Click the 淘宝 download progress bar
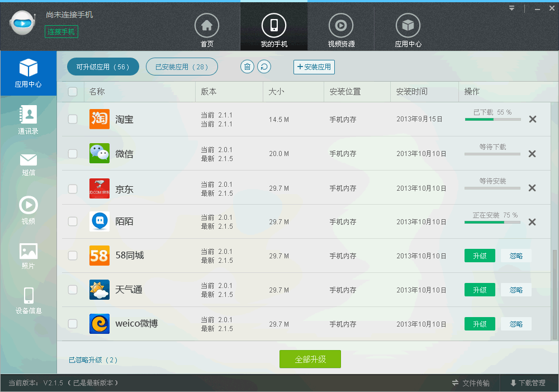This screenshot has width=559, height=392. [492, 119]
